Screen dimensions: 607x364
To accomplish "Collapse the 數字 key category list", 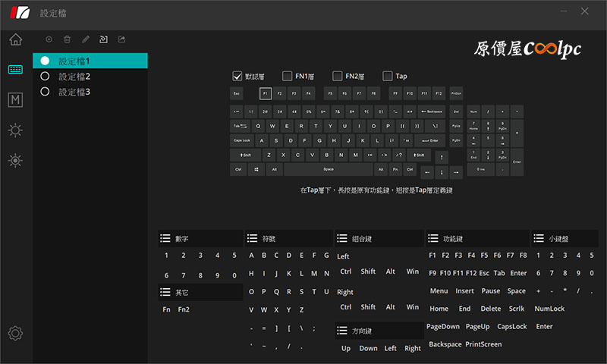I will 165,238.
